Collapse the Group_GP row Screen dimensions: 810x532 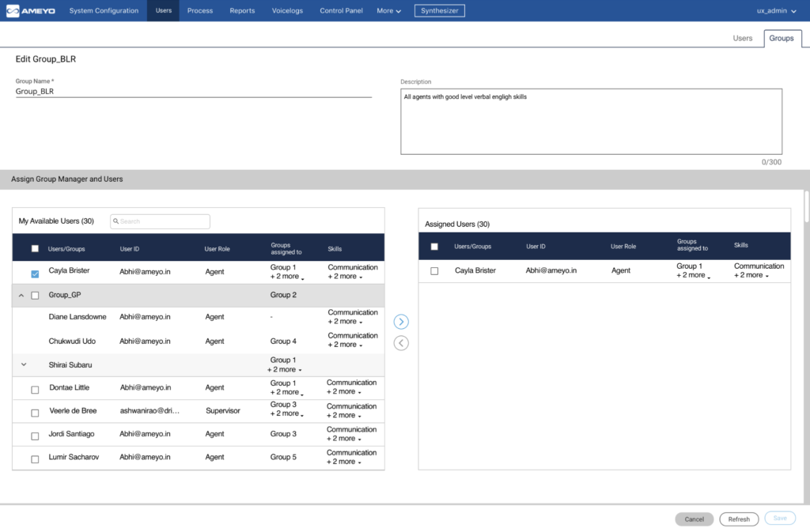pyautogui.click(x=21, y=296)
